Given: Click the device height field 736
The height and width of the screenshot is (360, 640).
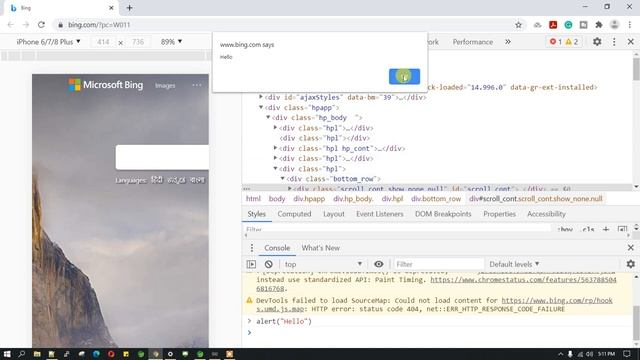Looking at the screenshot, I should [x=138, y=42].
